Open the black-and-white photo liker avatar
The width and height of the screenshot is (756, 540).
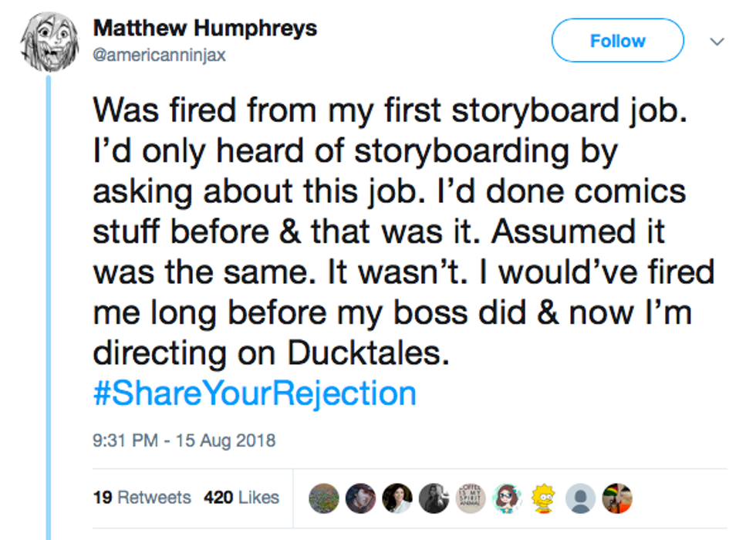coord(434,498)
